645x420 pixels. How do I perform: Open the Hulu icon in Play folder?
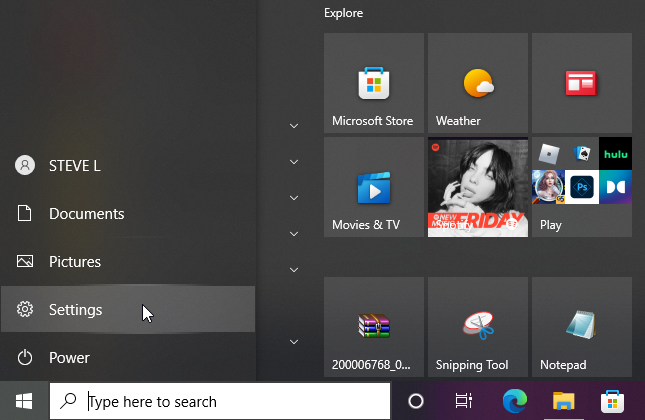pyautogui.click(x=615, y=154)
